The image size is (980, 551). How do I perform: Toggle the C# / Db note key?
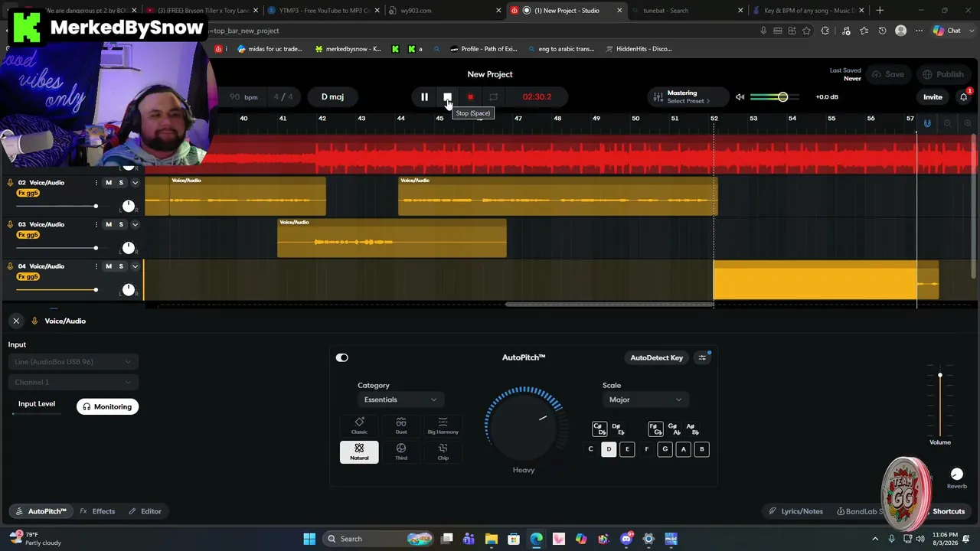(x=599, y=429)
